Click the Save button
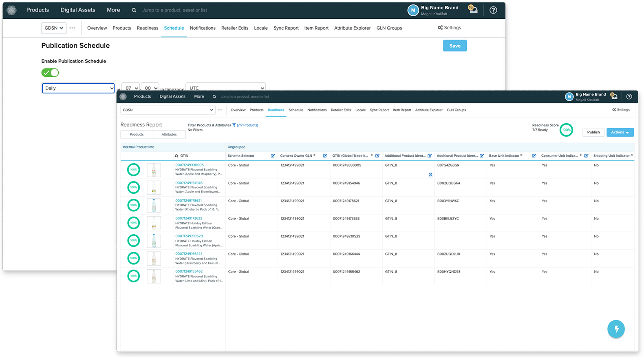644x357 pixels. [x=454, y=46]
